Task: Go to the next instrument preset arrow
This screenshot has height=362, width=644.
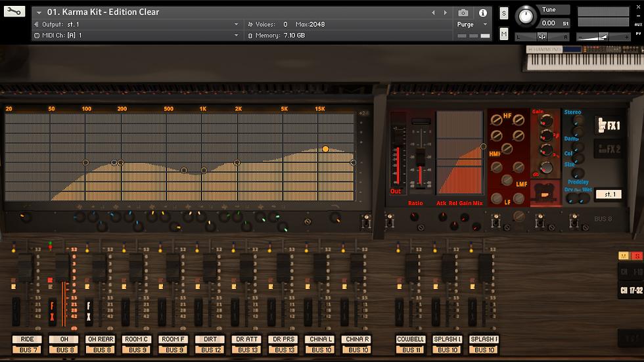Action: click(x=446, y=12)
